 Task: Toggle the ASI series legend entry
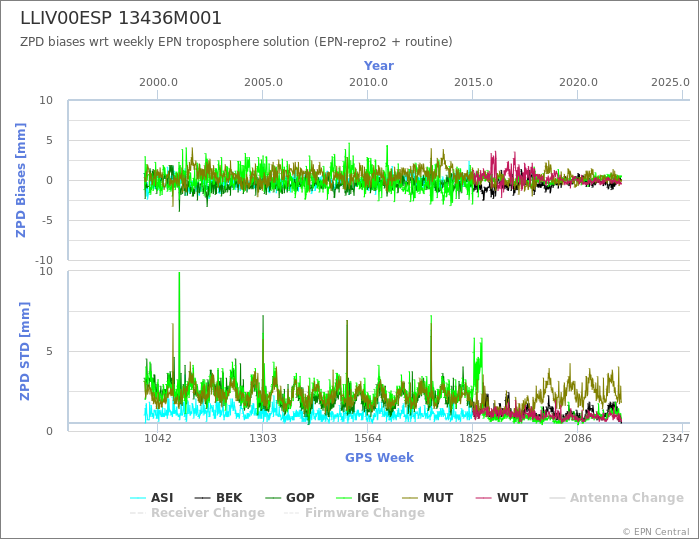pos(152,498)
